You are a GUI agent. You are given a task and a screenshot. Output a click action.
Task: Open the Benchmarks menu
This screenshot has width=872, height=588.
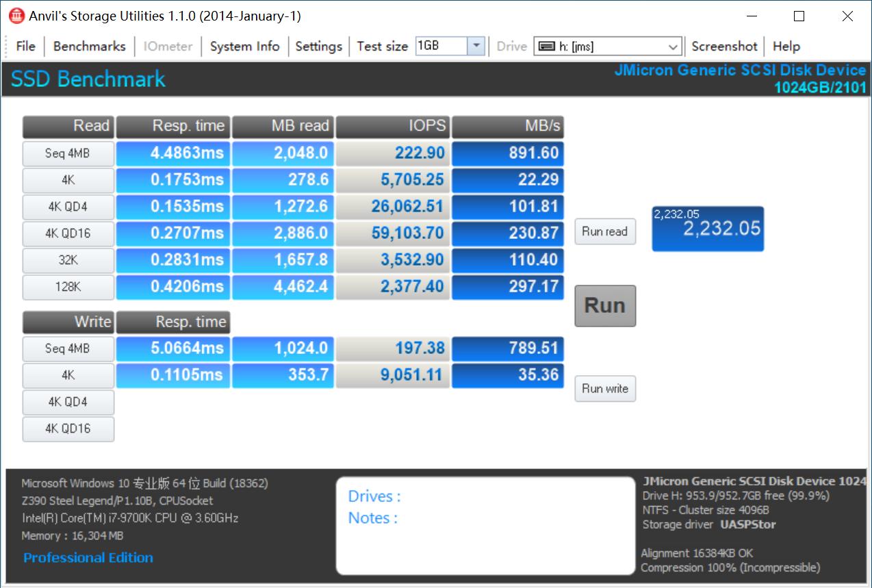(x=89, y=47)
